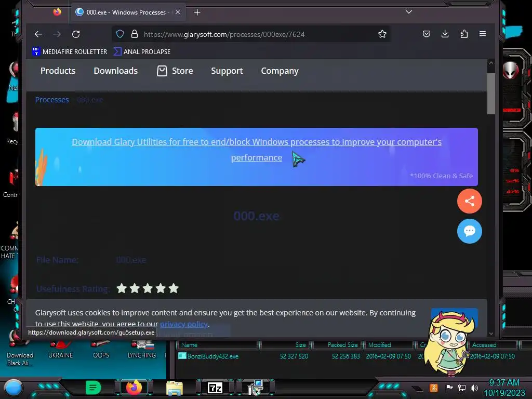Open File Explorer from the taskbar
Image resolution: width=532 pixels, height=399 pixels.
175,388
